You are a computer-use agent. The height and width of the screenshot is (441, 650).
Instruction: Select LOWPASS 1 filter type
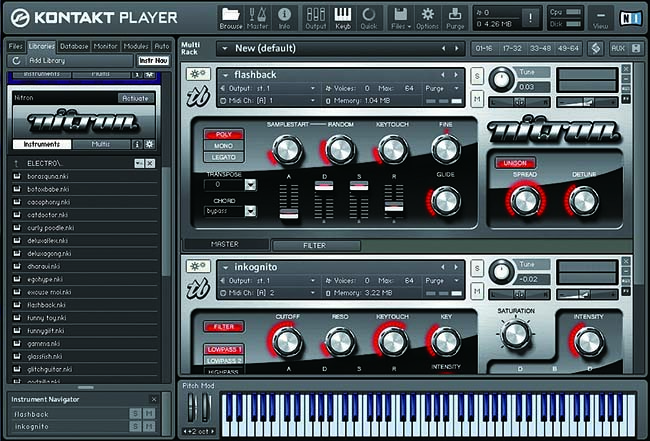coord(223,349)
